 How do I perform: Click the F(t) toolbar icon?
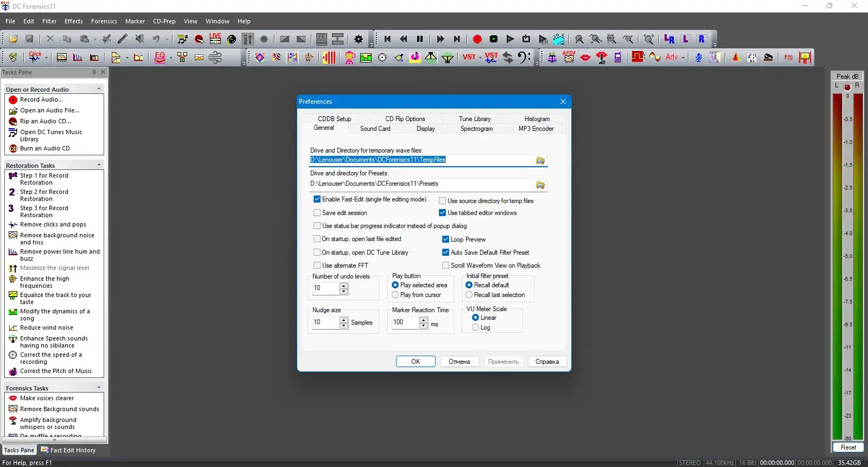(788, 57)
